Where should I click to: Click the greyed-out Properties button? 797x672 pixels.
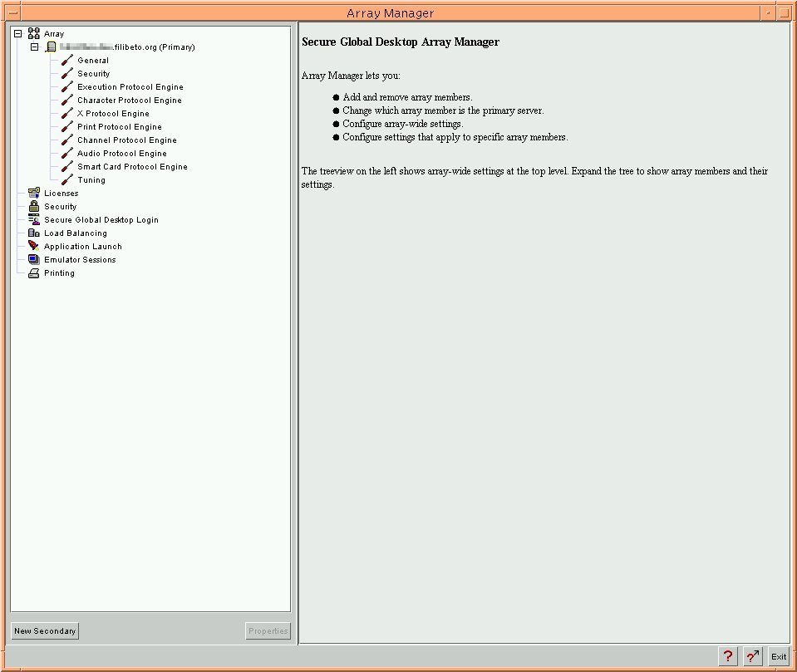[x=268, y=631]
